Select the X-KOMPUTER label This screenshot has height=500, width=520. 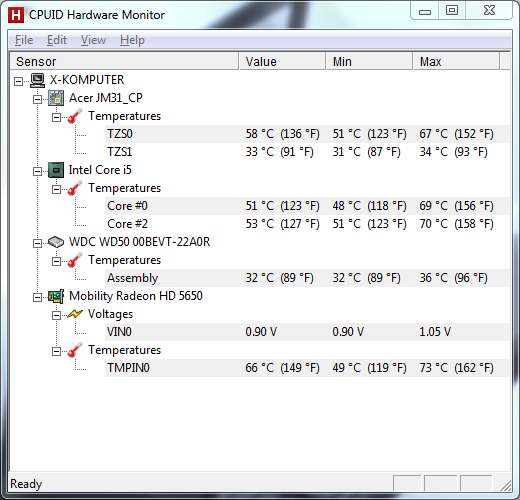click(87, 80)
